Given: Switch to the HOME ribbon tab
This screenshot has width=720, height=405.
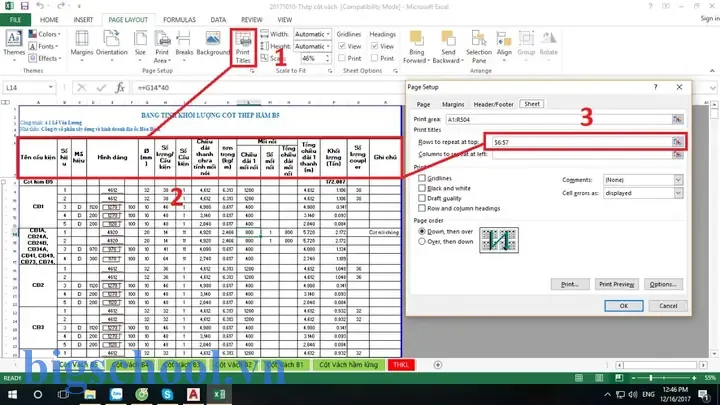Looking at the screenshot, I should coord(49,20).
